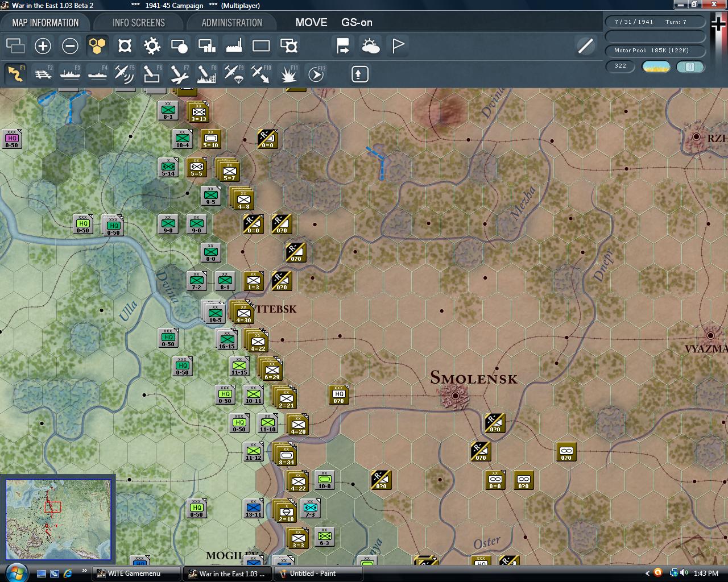Click the end turn flag button
The width and height of the screenshot is (728, 582).
397,45
